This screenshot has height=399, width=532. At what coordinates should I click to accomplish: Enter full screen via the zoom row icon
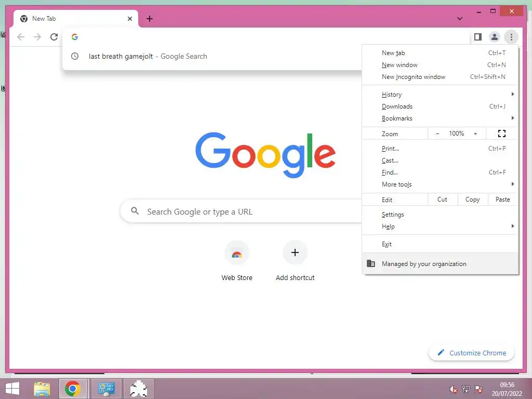[502, 134]
